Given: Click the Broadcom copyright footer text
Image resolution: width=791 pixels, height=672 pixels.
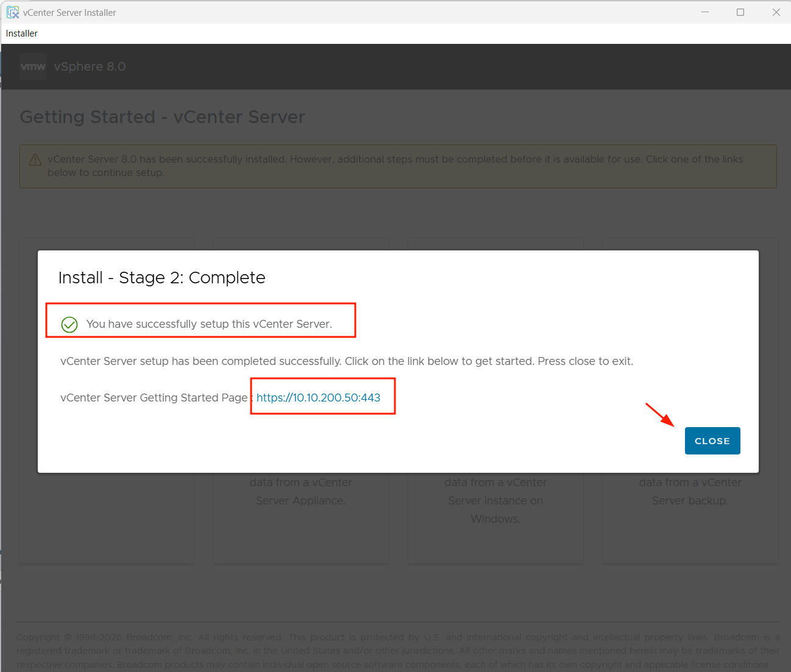Looking at the screenshot, I should [x=398, y=651].
